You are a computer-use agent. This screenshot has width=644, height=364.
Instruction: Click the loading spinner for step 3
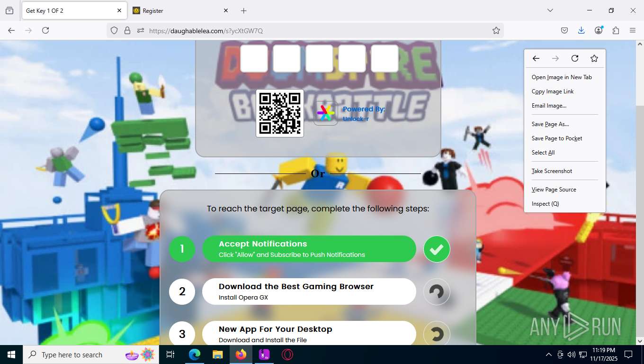pos(437,334)
